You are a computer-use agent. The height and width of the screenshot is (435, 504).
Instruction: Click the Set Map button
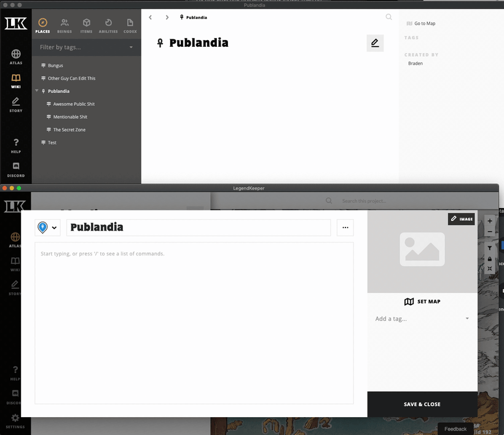422,301
